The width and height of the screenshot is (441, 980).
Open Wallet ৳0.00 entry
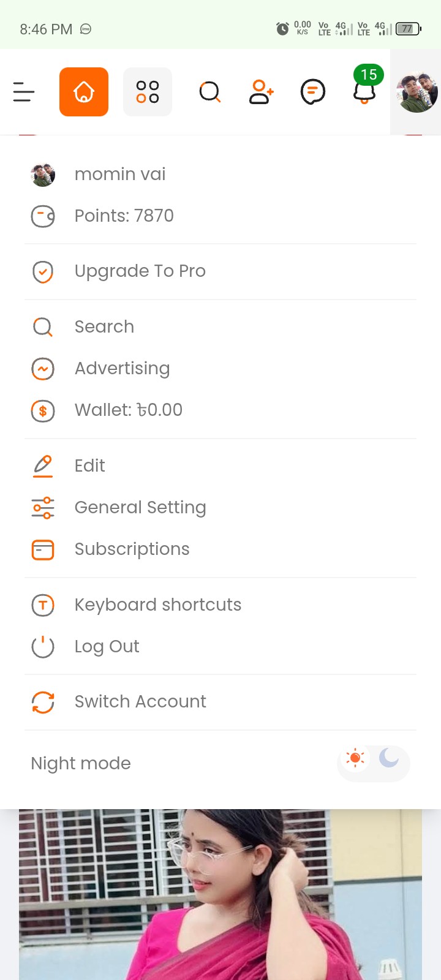(128, 410)
